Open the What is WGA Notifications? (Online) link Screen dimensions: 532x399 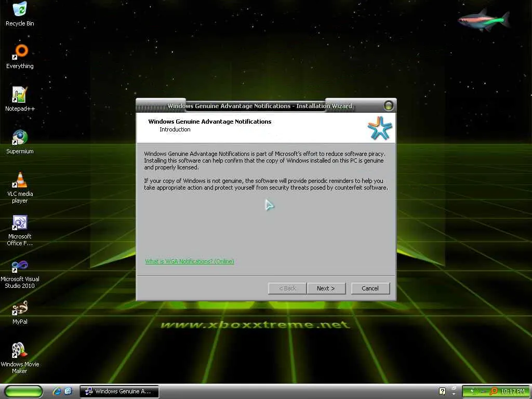click(190, 261)
